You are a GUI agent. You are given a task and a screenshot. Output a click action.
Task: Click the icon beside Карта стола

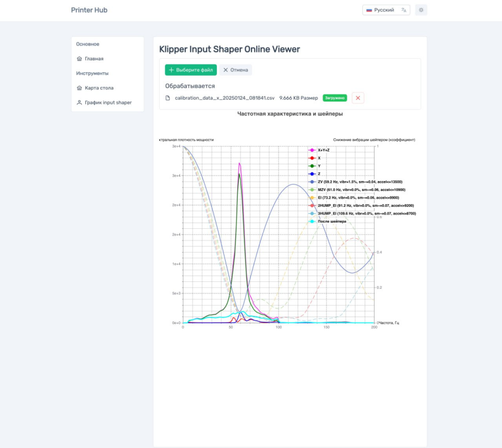coord(80,88)
